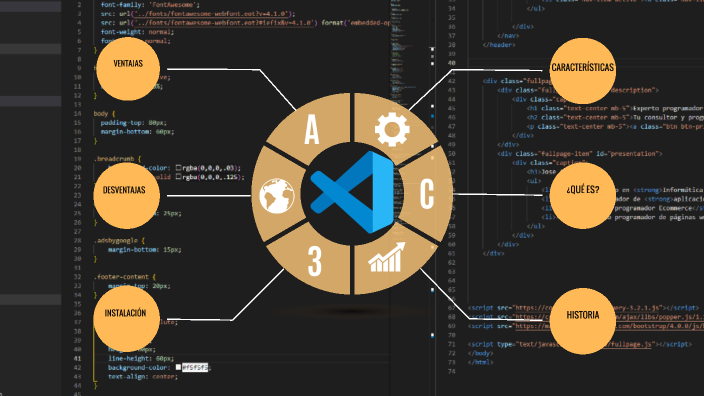The image size is (704, 396).
Task: Click the '</html>' closing tag
Action: tap(481, 362)
